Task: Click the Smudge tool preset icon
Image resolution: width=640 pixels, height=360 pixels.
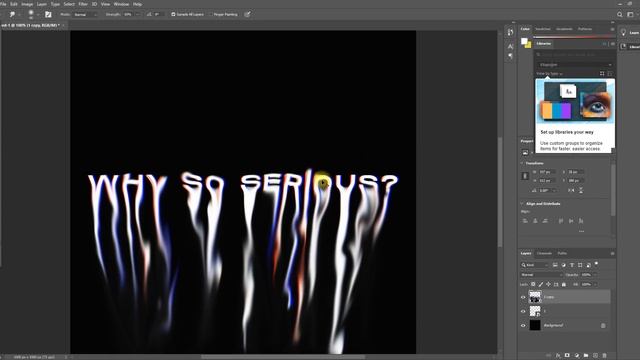Action: pyautogui.click(x=12, y=14)
